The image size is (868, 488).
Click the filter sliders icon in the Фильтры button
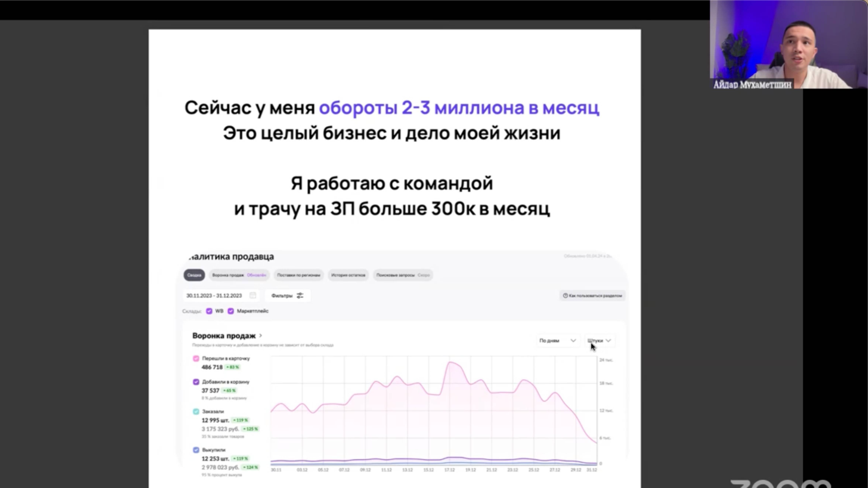[x=300, y=295]
